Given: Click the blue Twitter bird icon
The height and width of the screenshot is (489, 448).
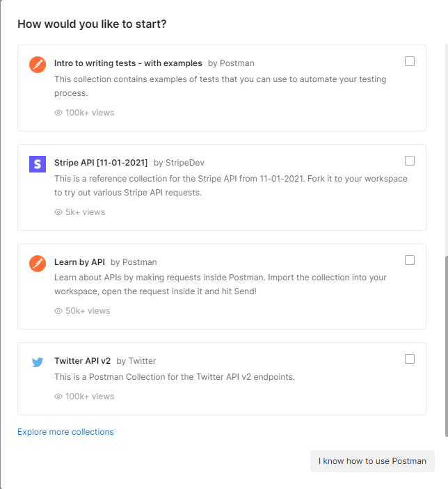Looking at the screenshot, I should pyautogui.click(x=38, y=362).
